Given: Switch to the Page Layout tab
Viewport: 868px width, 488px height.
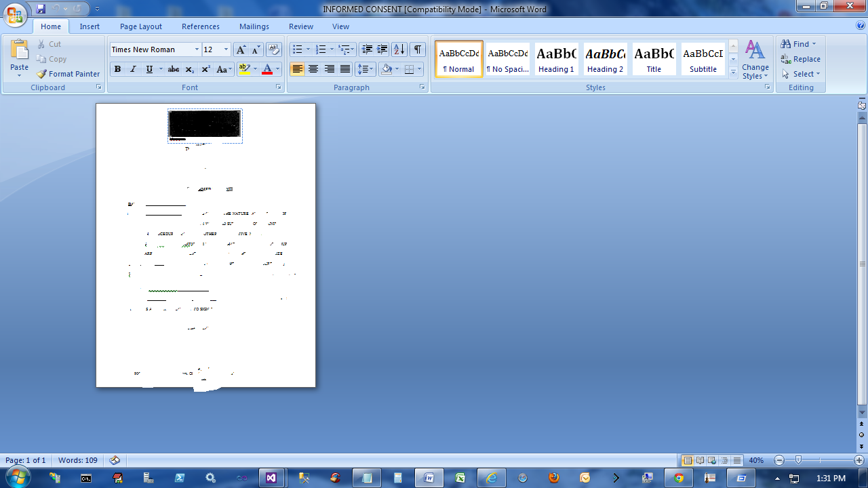Looking at the screenshot, I should coord(141,26).
